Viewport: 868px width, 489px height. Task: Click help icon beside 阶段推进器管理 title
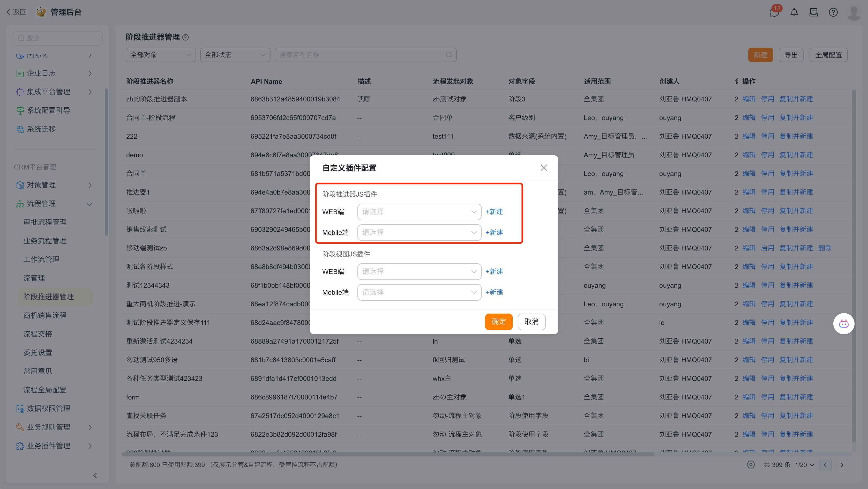[x=185, y=38]
